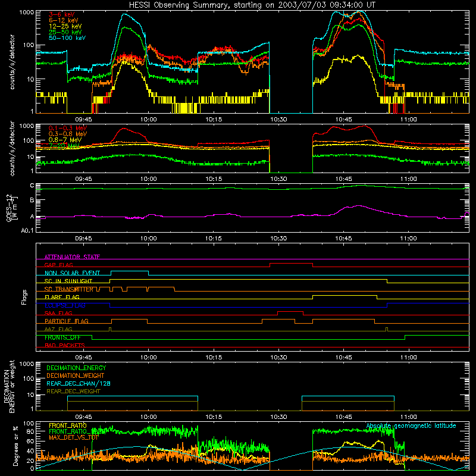Click the HESSI Observing Summary title text

point(252,5)
